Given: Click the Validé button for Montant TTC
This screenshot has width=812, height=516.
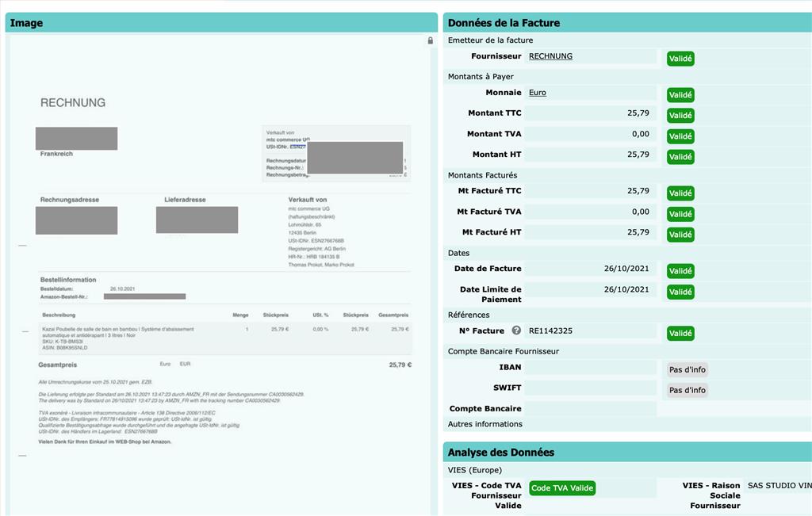Looking at the screenshot, I should [x=680, y=116].
